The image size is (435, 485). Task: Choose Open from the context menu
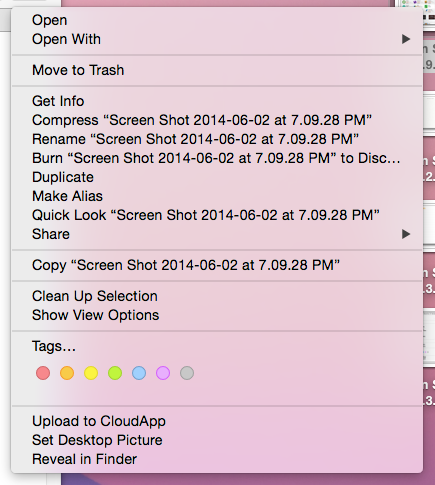pos(217,20)
